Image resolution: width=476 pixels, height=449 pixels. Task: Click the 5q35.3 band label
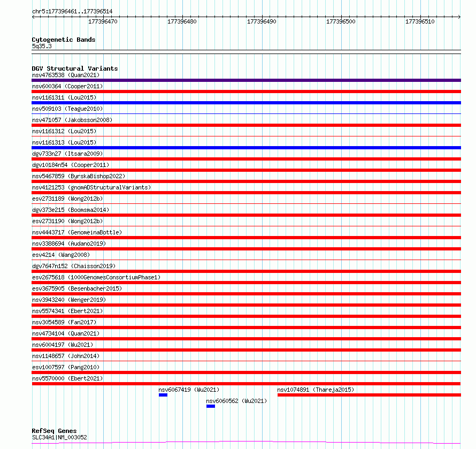click(x=42, y=46)
